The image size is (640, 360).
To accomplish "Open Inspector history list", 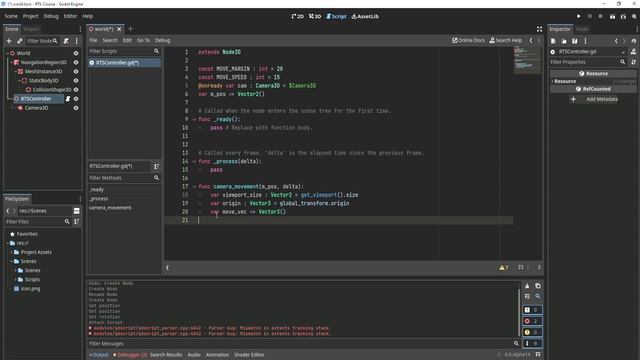I will (633, 41).
